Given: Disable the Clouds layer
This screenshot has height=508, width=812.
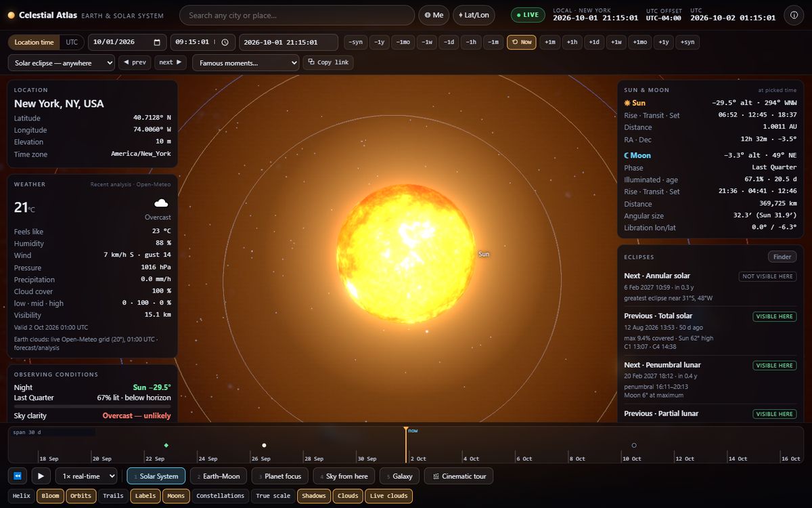Looking at the screenshot, I should click(x=348, y=496).
